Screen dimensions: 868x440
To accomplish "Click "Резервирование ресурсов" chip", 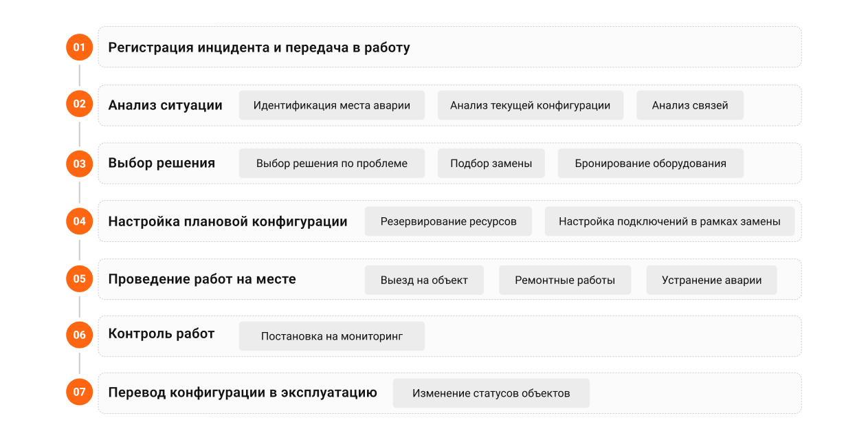I will (448, 221).
